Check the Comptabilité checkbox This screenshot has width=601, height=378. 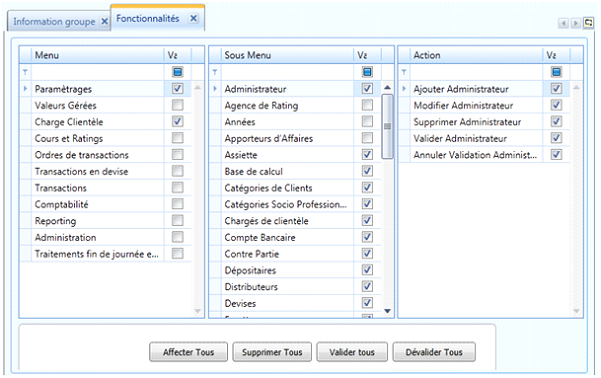click(x=177, y=204)
